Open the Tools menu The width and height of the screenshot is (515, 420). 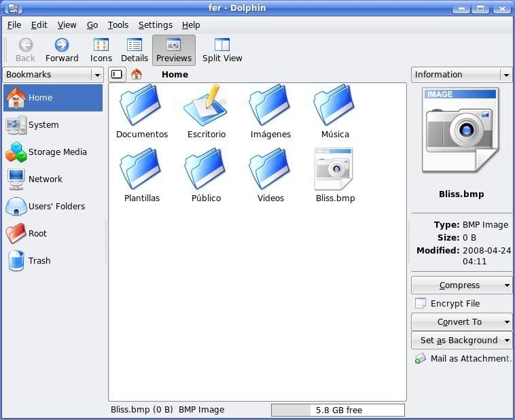click(x=118, y=25)
